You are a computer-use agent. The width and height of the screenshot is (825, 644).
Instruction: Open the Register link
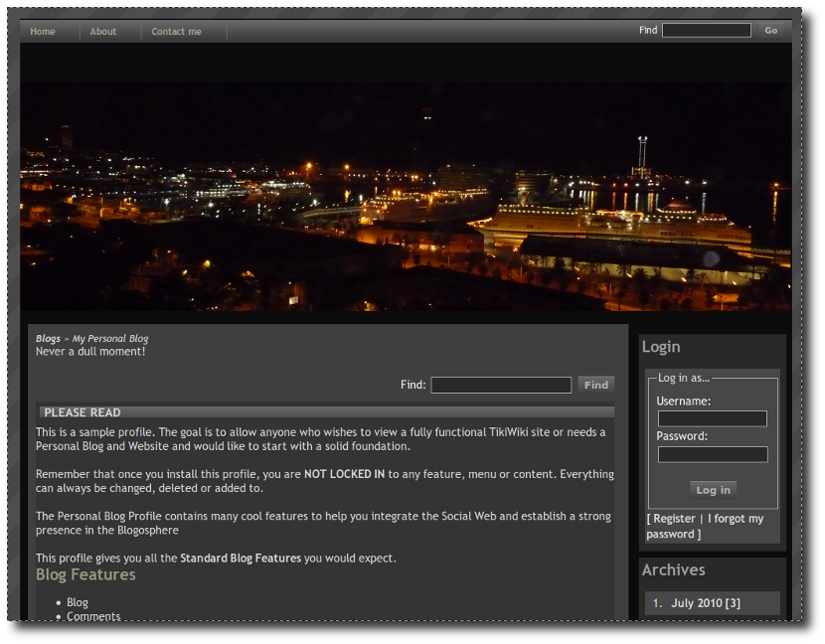674,518
